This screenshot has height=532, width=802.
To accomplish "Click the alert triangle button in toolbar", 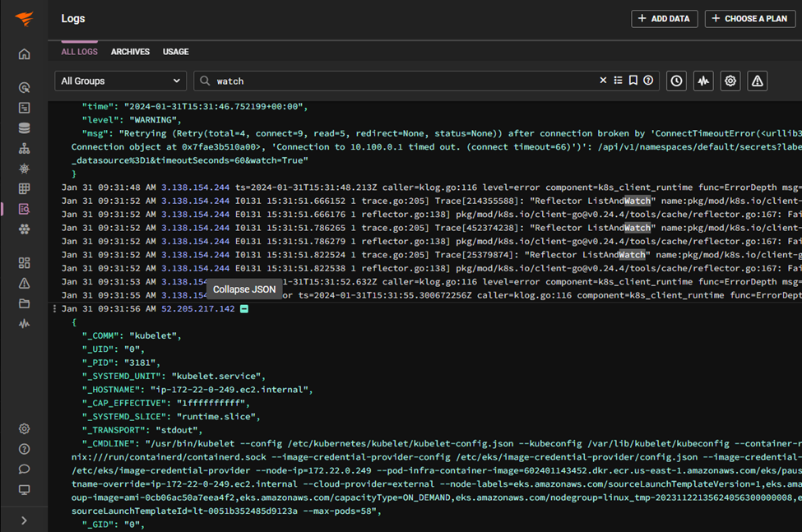I will coord(757,81).
